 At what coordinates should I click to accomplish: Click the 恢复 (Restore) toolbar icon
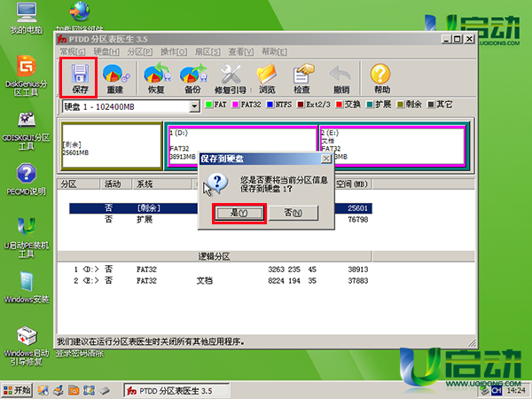(156, 76)
